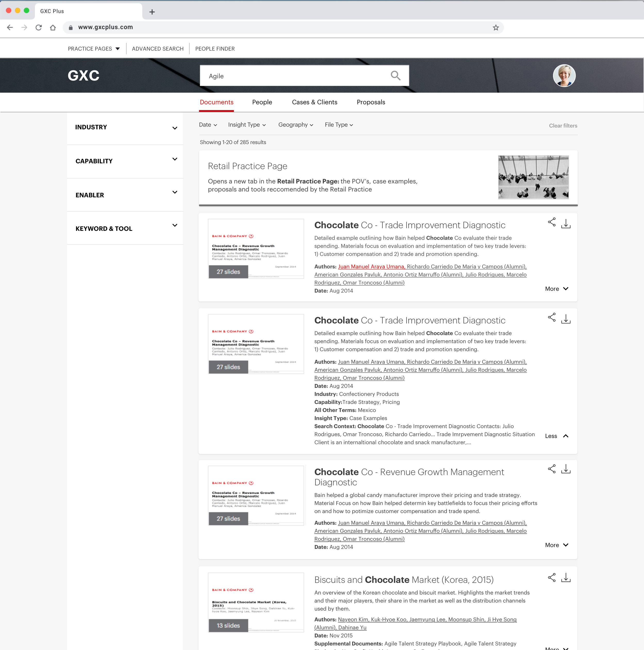This screenshot has height=650, width=644.
Task: Open the 27 slides thumbnail of Revenue Growth result
Action: pyautogui.click(x=256, y=496)
